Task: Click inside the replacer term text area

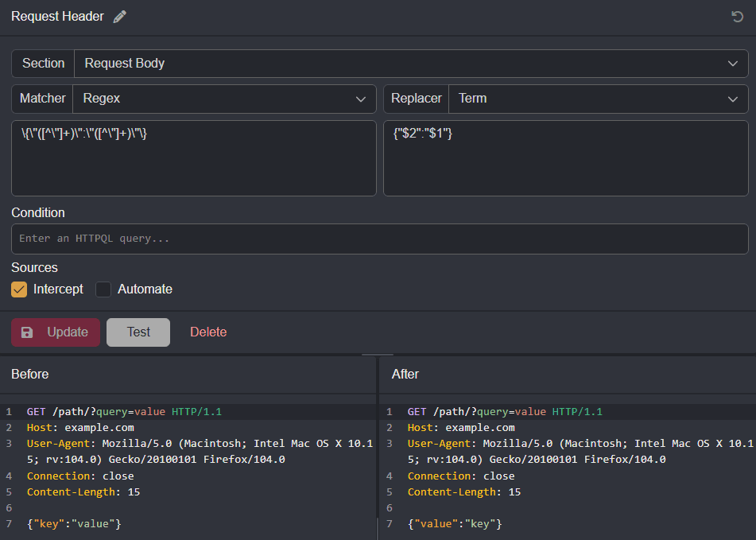Action: (565, 158)
